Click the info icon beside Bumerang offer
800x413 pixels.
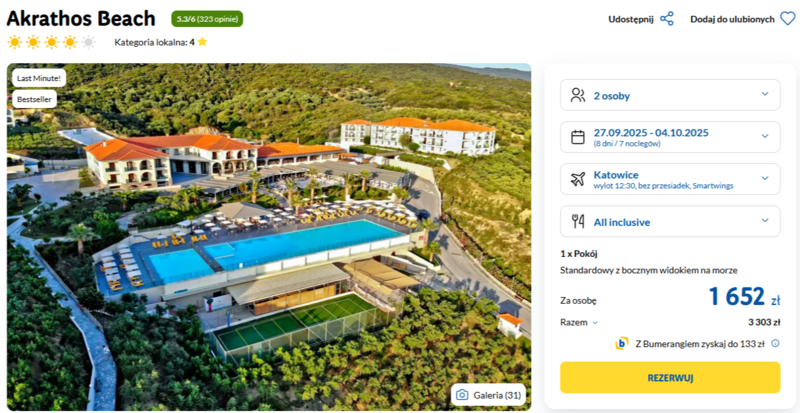(x=775, y=343)
